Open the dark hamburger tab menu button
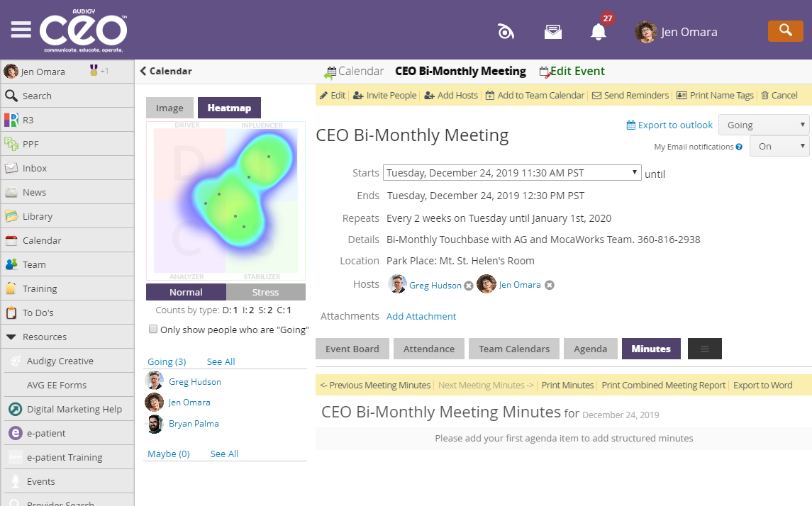This screenshot has width=812, height=506. (x=704, y=349)
